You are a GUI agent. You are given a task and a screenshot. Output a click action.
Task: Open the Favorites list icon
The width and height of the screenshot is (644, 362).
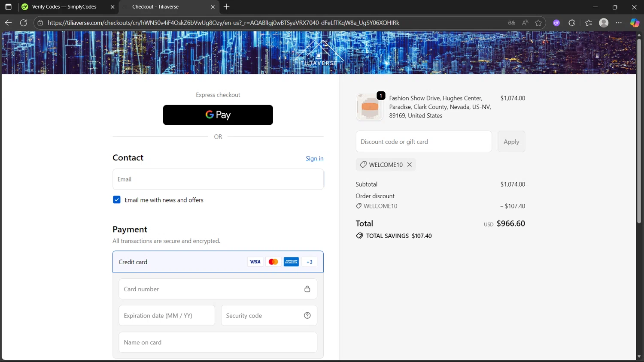589,23
